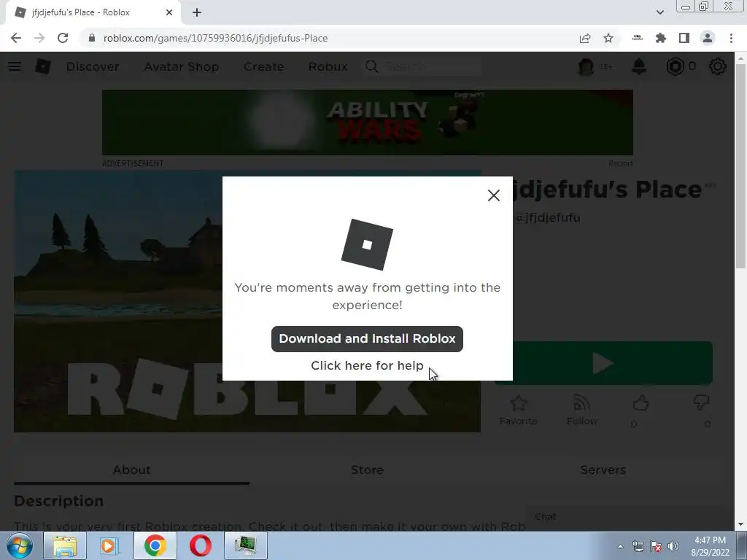
Task: Click the thumbs down dislike icon
Action: 701,402
